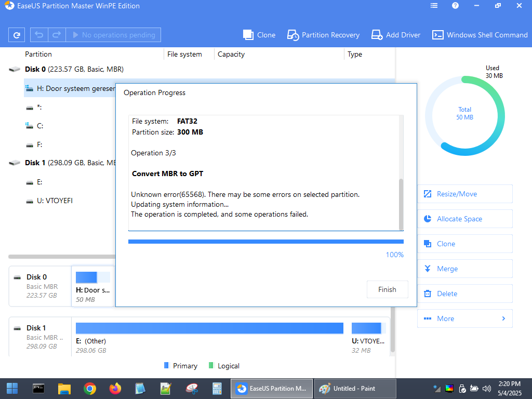Launch Chrome from taskbar
The height and width of the screenshot is (399, 532).
coord(90,389)
